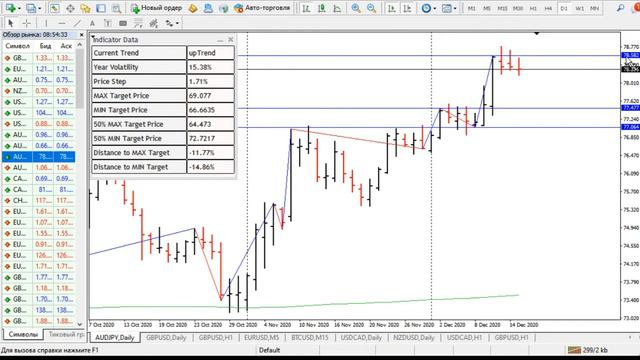The image size is (640, 360).
Task: Click the 299/2 kb connection status
Action: [x=588, y=350]
